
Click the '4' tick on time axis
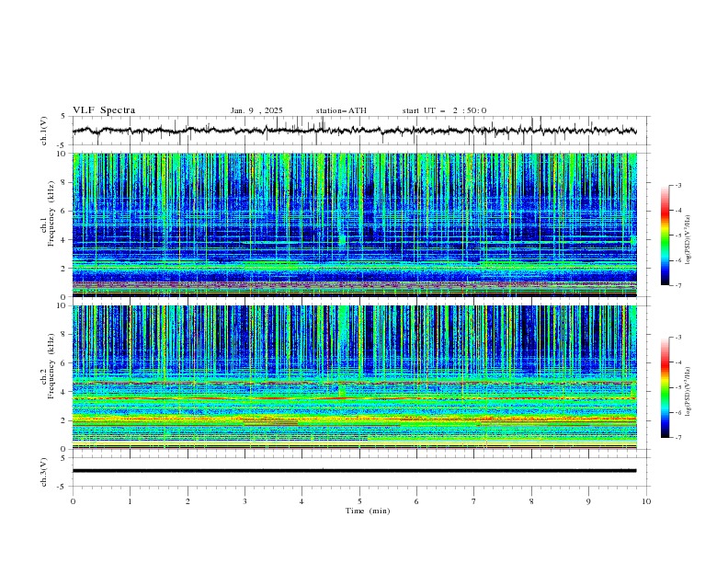[x=301, y=501]
